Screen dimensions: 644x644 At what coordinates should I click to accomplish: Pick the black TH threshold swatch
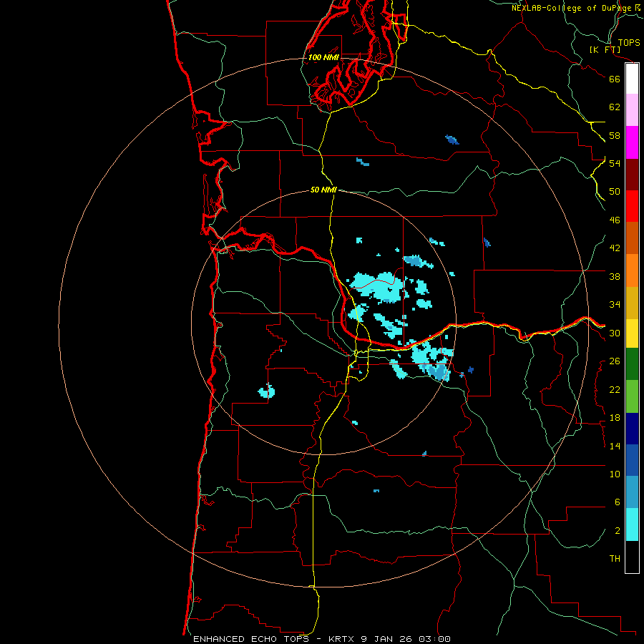[x=632, y=557]
